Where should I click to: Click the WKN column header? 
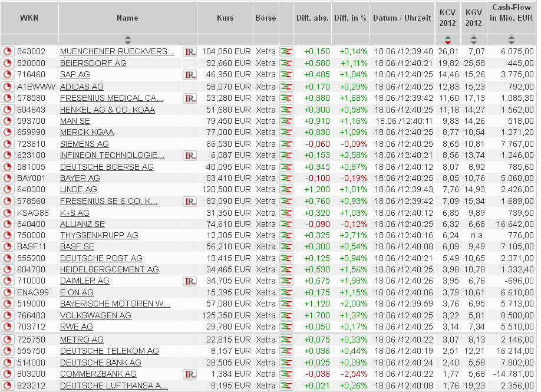tap(29, 18)
